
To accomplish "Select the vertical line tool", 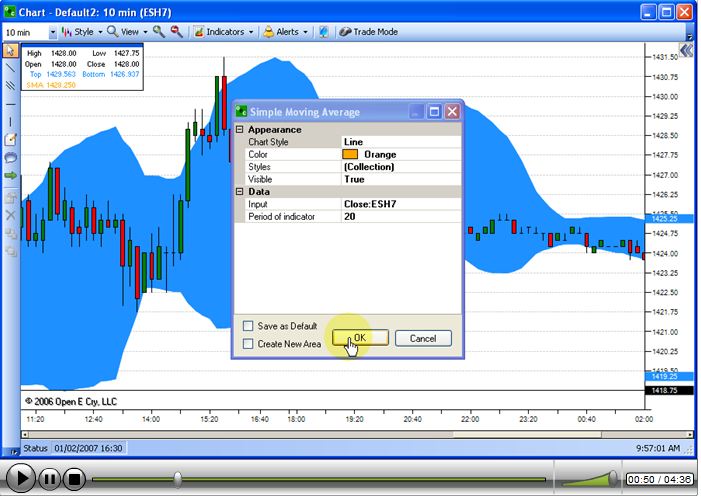I will (10, 122).
